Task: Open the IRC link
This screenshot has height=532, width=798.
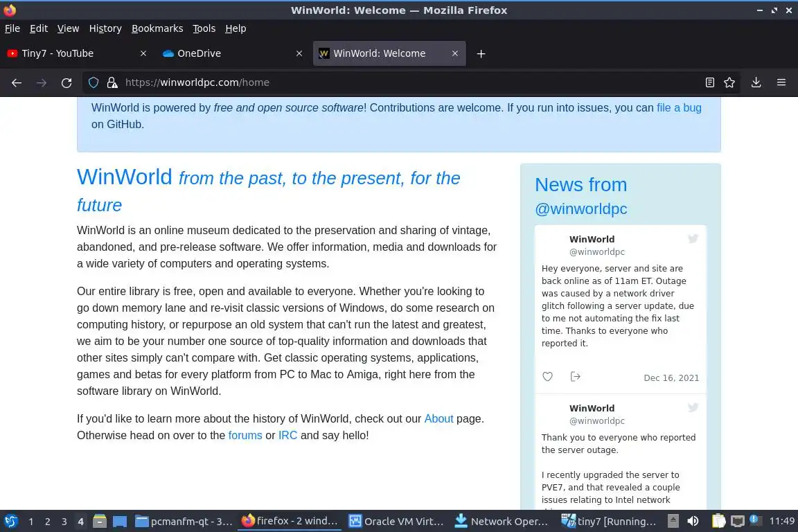Action: (287, 435)
